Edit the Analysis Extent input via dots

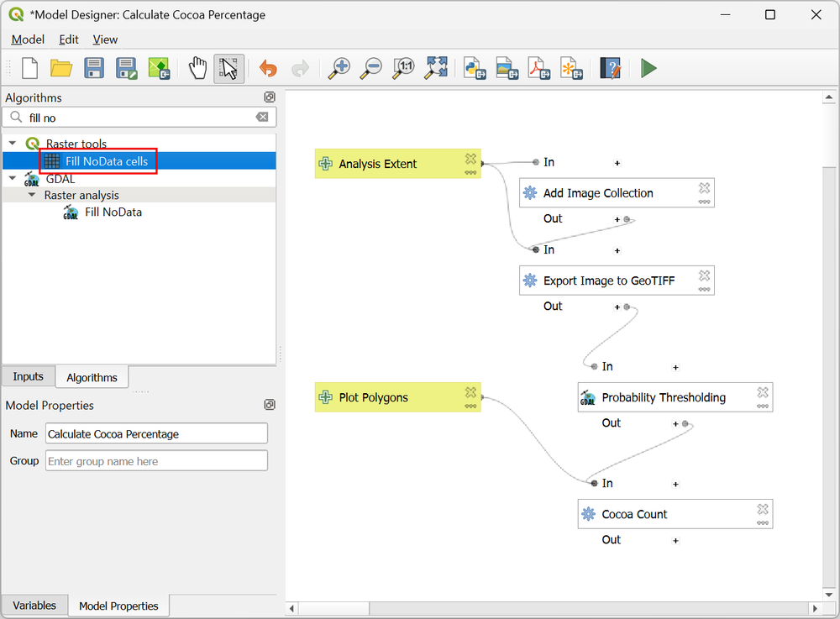coord(470,172)
